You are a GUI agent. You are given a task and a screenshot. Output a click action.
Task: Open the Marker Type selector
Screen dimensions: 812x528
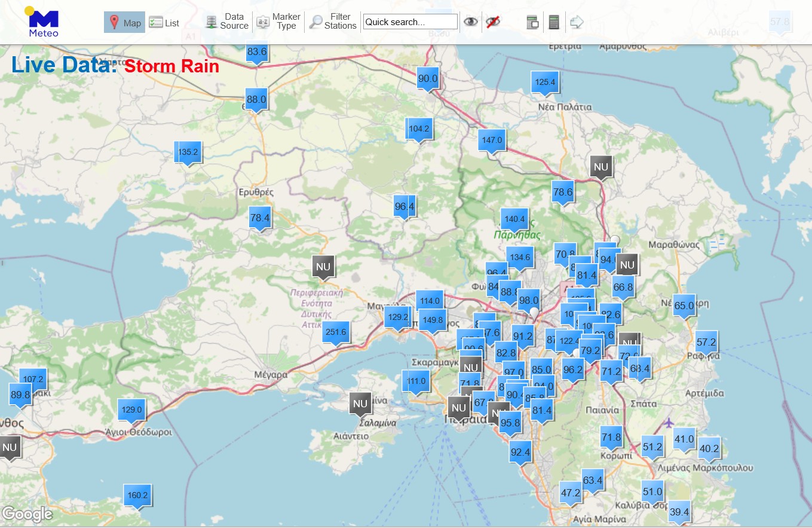pos(278,22)
